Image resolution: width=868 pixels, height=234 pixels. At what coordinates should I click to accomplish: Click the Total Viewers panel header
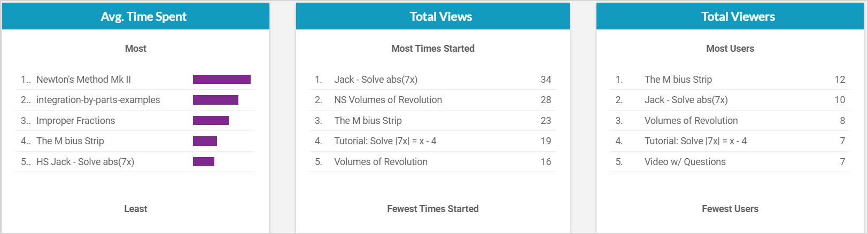click(738, 17)
